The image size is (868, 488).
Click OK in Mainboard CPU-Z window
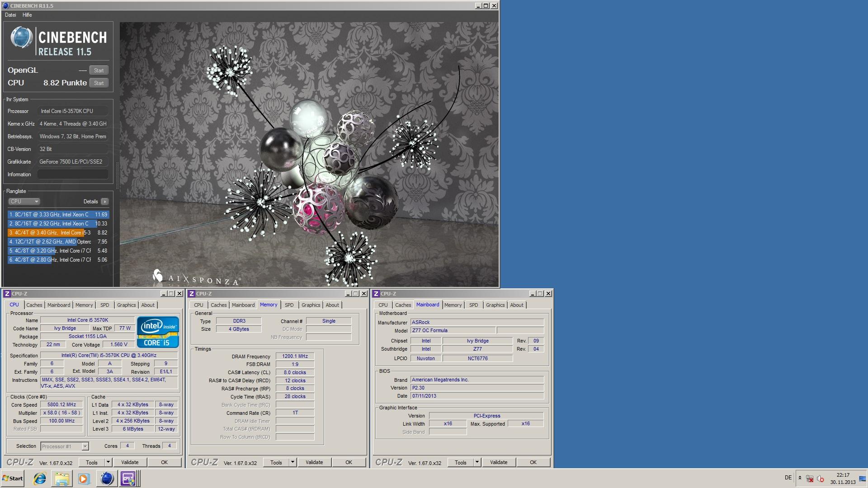pos(533,462)
